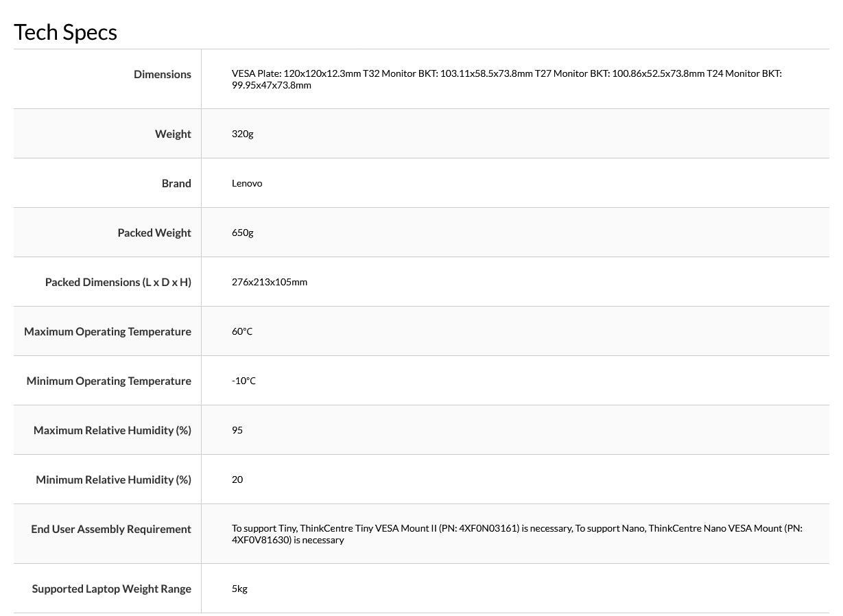Click the Minimum Operating Temperature label
Screen dimensions: 843x616
(x=109, y=381)
